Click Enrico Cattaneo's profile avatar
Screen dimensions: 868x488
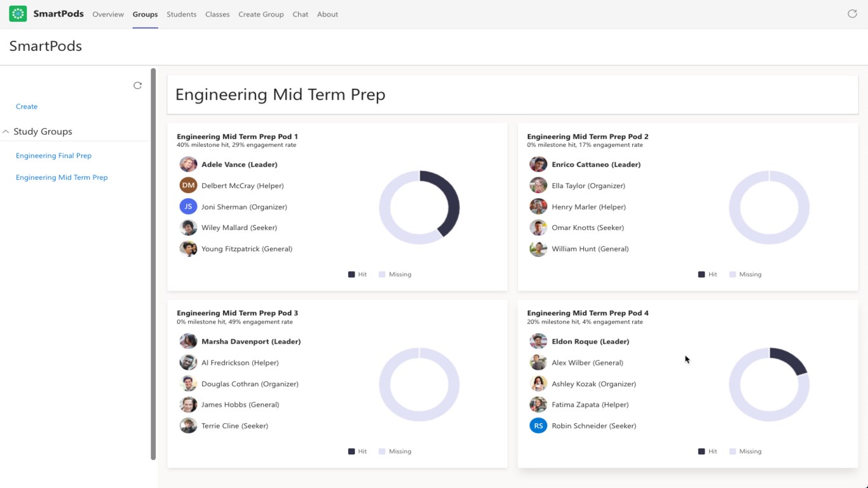pos(538,165)
